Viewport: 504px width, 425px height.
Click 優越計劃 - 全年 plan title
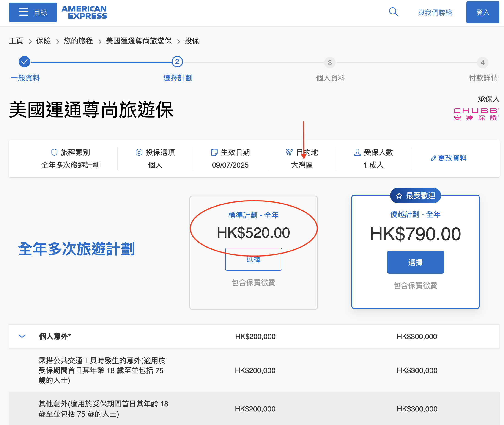click(x=415, y=214)
